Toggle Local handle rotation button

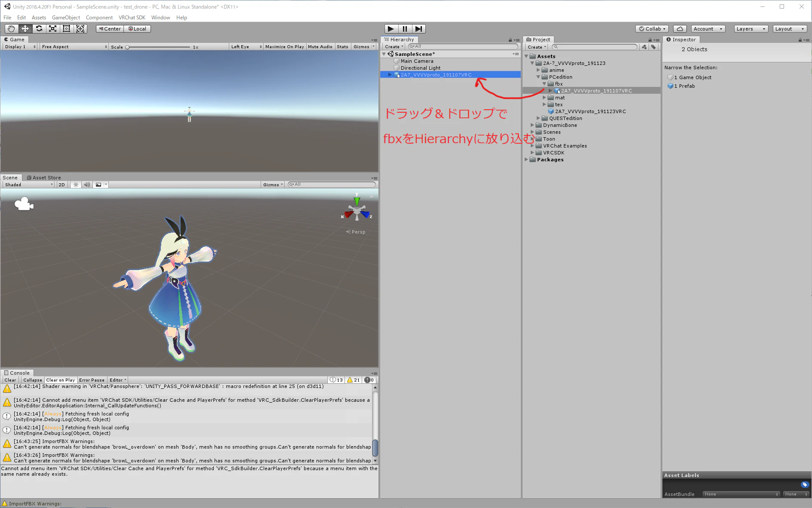tap(138, 29)
